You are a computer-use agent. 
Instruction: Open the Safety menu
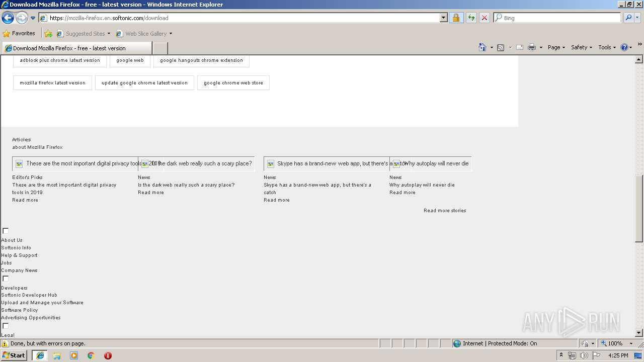tap(582, 47)
